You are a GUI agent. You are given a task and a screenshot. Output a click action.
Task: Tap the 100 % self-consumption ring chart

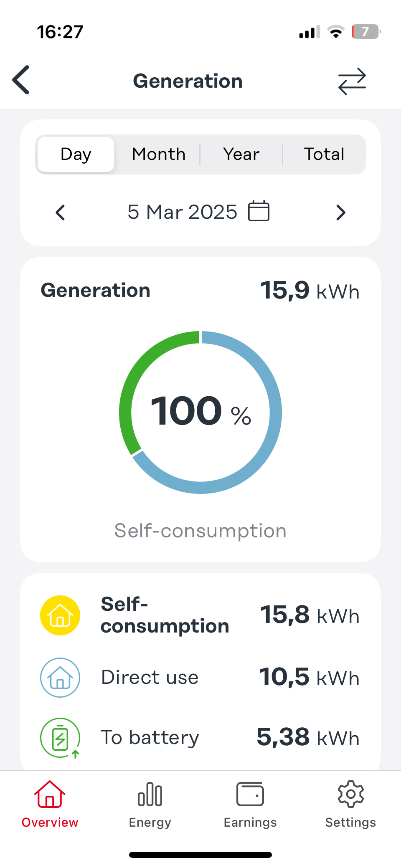tap(200, 412)
